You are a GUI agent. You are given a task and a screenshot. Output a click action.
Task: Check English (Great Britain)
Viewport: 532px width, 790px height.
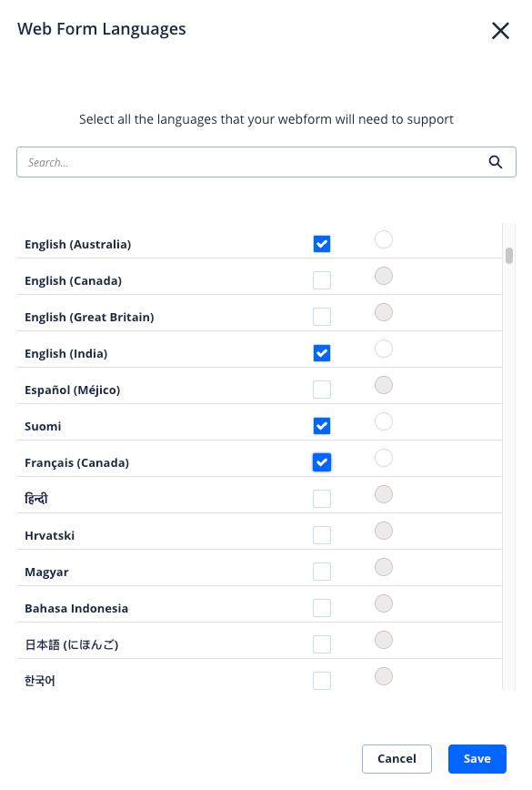click(322, 316)
